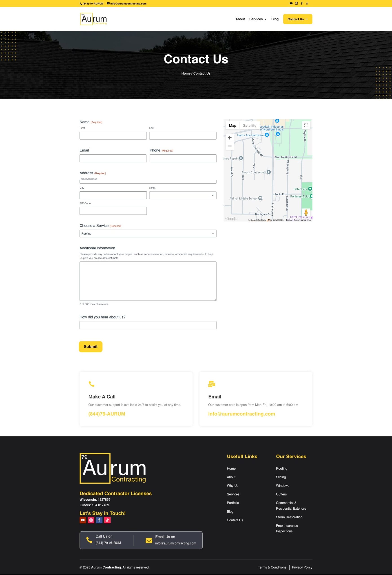Click the Make A Call phone icon
This screenshot has height=575, width=392.
92,384
